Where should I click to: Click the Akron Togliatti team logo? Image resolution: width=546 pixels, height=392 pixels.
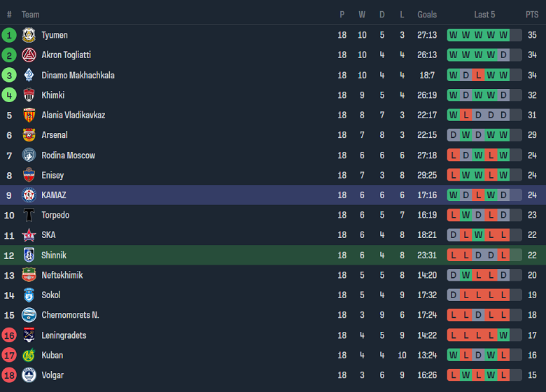point(29,55)
